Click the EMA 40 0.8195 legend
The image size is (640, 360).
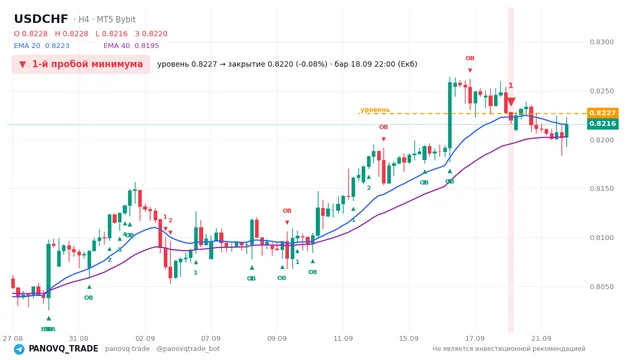click(x=131, y=46)
